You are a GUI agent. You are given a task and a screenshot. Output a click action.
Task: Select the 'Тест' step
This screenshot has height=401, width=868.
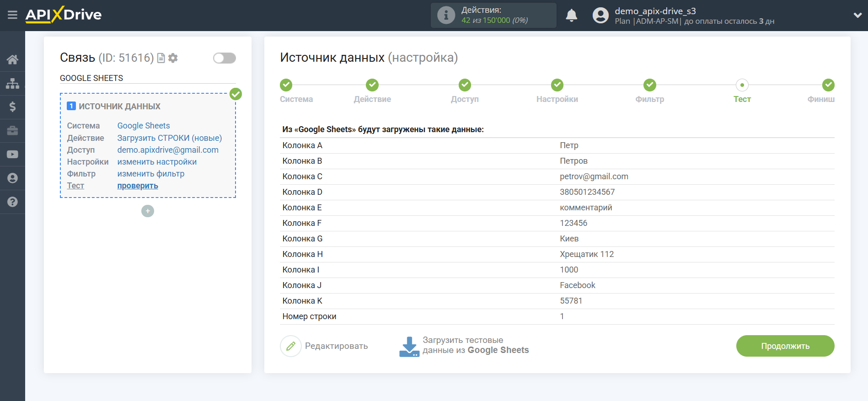pyautogui.click(x=742, y=99)
